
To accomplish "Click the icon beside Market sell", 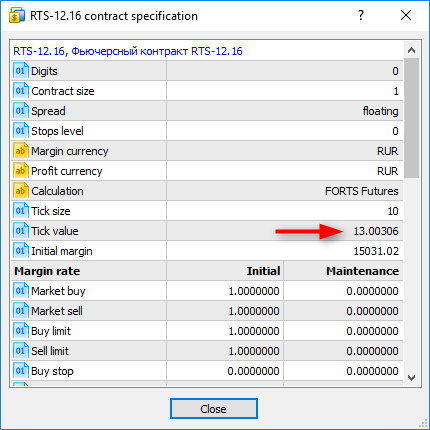I will 21,311.
